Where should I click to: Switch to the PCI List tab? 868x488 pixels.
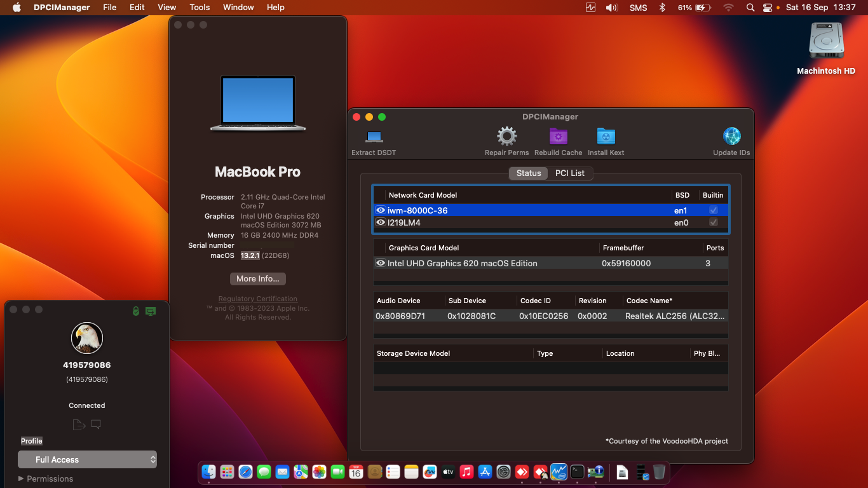click(x=569, y=173)
